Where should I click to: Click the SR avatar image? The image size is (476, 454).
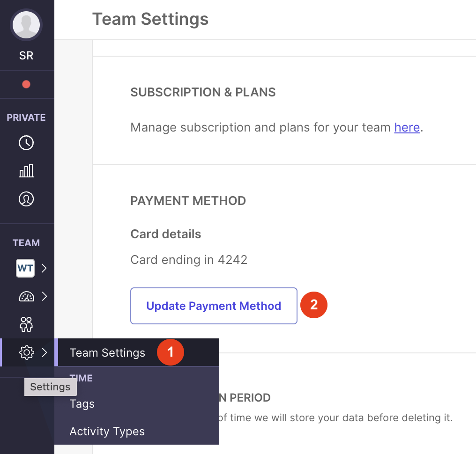click(x=26, y=25)
